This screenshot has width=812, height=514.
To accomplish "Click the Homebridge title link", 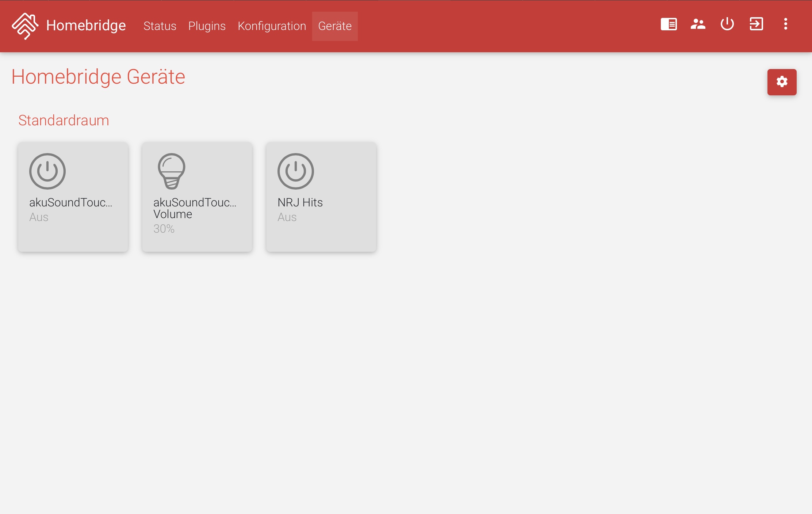I will [86, 26].
